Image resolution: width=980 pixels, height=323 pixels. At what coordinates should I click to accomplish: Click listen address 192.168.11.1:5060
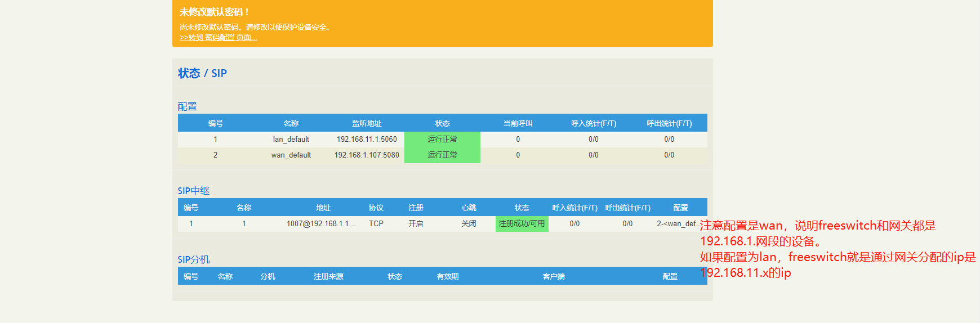click(x=367, y=139)
